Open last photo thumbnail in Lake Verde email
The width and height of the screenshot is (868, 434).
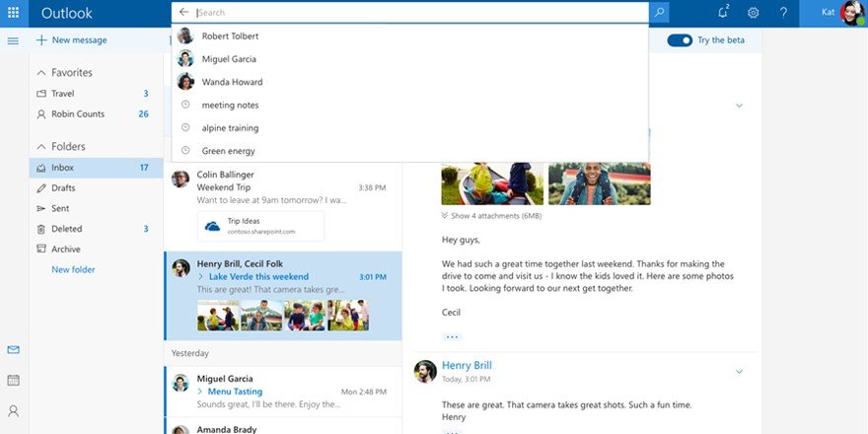[x=348, y=316]
